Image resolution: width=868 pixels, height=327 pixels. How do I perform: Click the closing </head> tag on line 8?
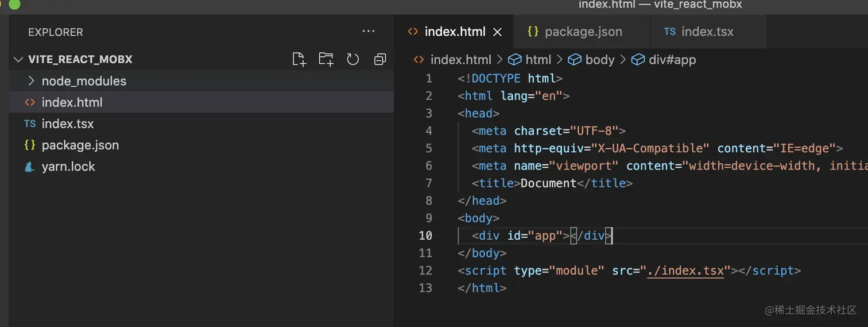[482, 201]
